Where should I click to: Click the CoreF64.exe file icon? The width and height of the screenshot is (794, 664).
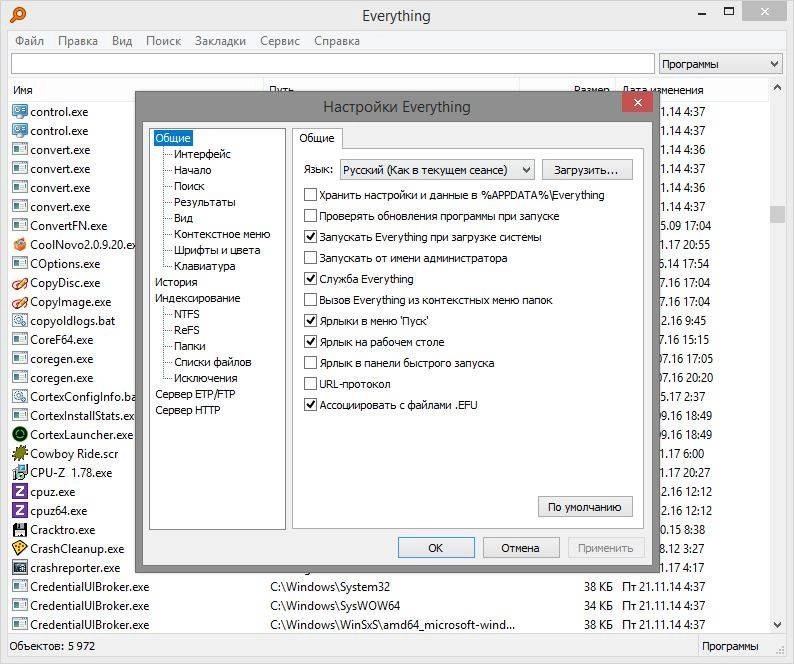[x=20, y=340]
